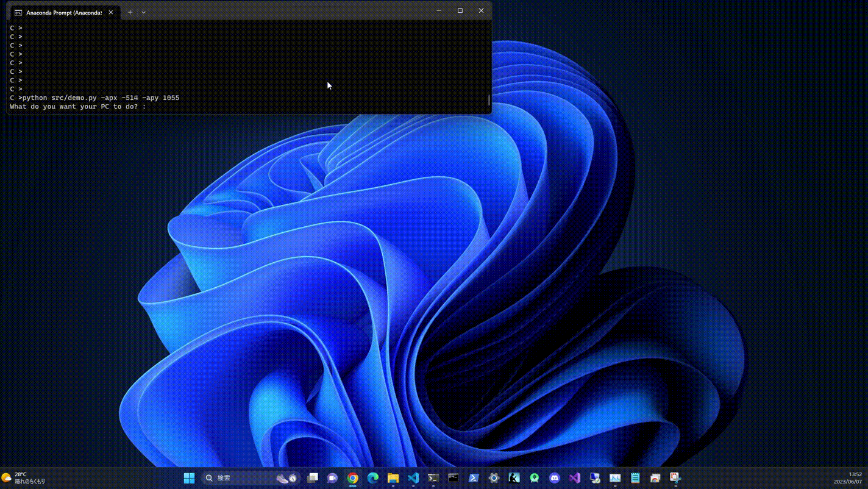Open the green circular app taskbar icon

coord(534,478)
